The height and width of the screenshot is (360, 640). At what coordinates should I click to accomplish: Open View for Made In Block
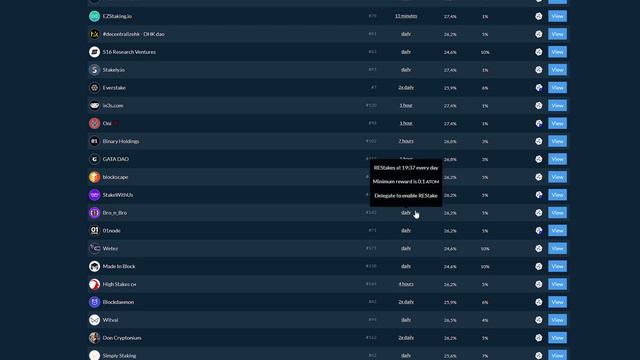[x=557, y=266]
